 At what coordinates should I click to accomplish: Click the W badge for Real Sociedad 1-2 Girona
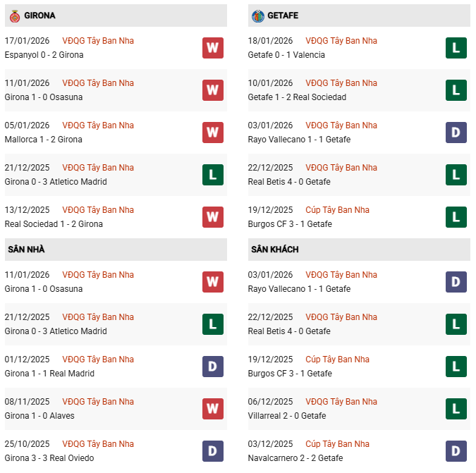[212, 217]
